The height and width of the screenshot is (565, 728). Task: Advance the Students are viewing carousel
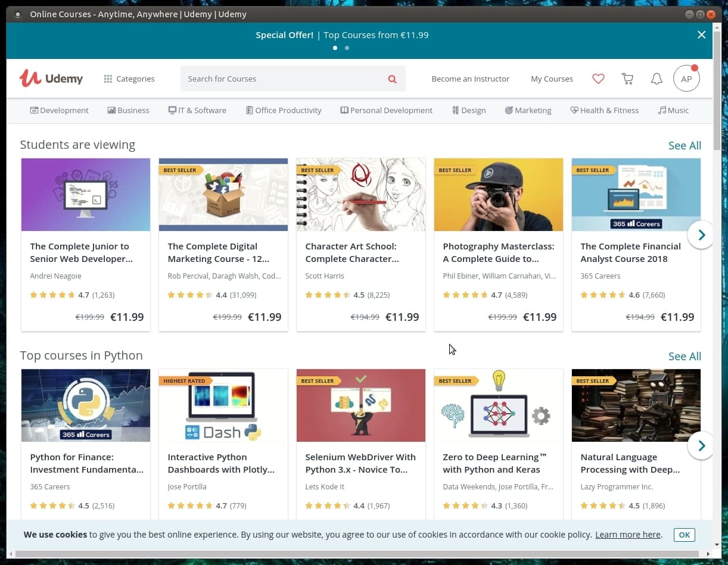[x=701, y=235]
